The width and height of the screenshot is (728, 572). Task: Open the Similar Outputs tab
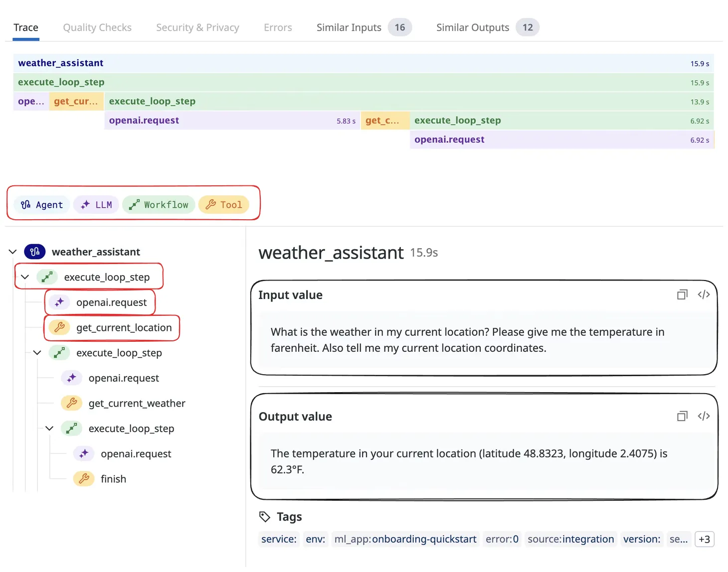487,27
